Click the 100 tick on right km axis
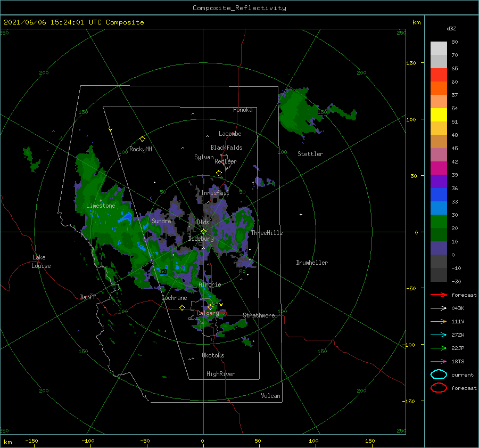The image size is (479, 448). pyautogui.click(x=411, y=119)
